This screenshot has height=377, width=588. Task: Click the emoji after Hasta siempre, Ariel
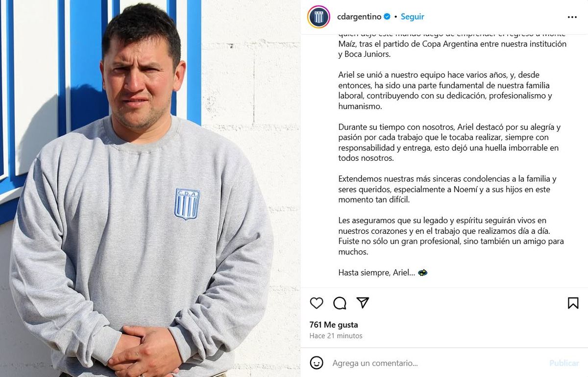pos(422,273)
